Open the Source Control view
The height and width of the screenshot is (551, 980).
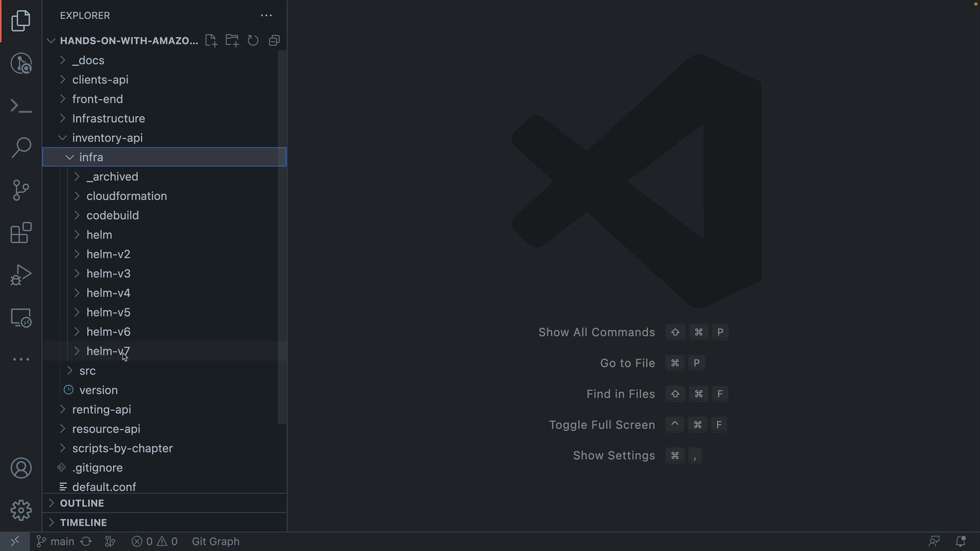21,190
